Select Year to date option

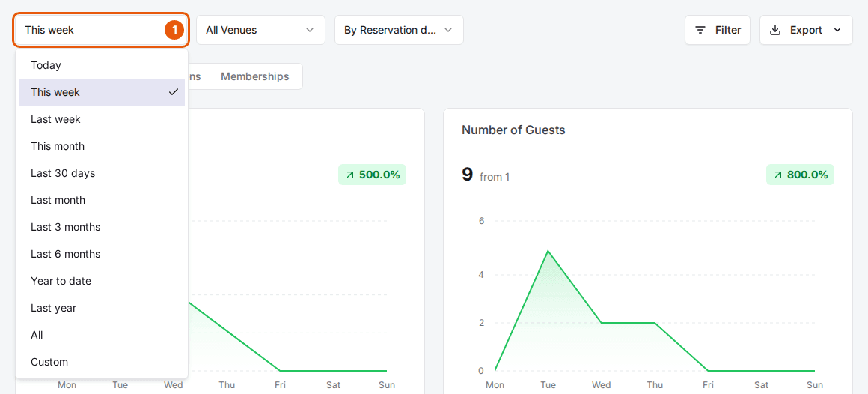coord(102,281)
